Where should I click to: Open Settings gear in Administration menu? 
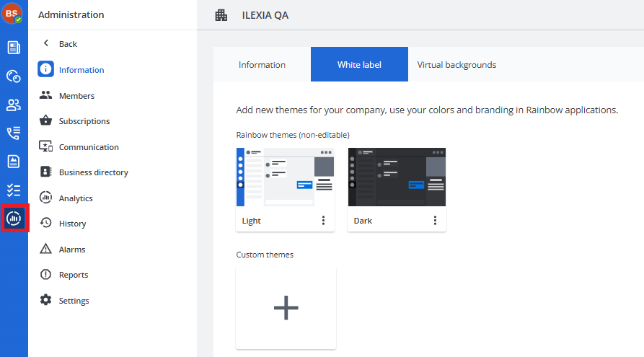pyautogui.click(x=74, y=300)
